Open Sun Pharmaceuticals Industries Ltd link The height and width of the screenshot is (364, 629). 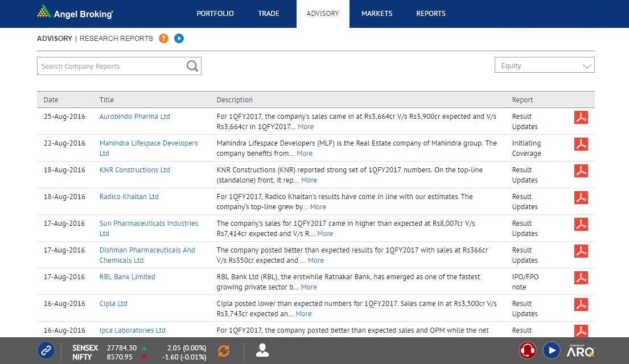pos(149,224)
